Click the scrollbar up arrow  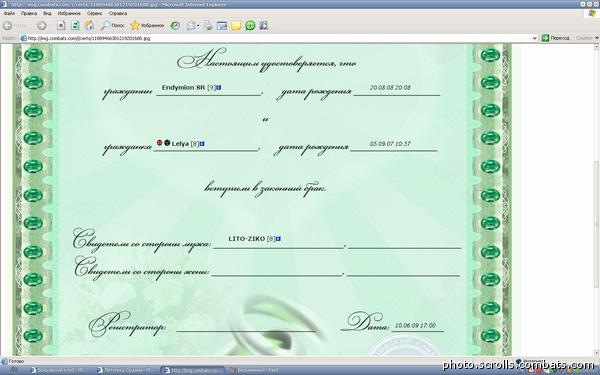click(x=596, y=47)
